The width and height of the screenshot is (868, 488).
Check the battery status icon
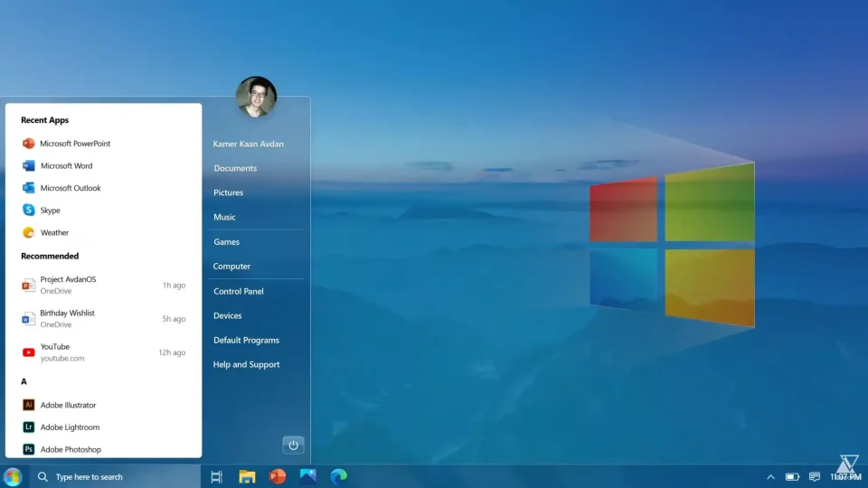[792, 476]
